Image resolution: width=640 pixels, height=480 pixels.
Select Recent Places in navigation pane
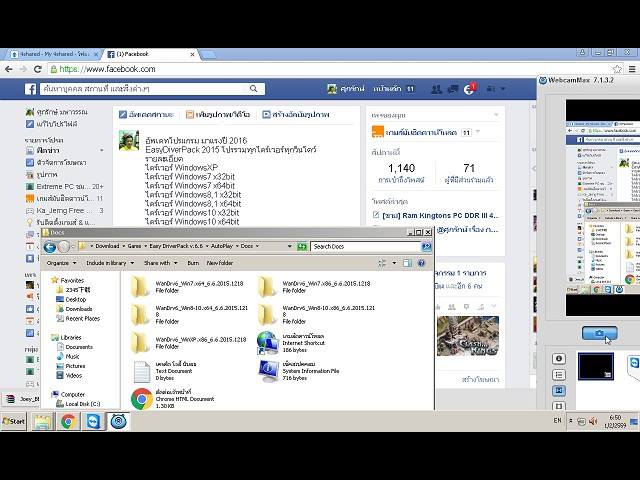click(78, 318)
